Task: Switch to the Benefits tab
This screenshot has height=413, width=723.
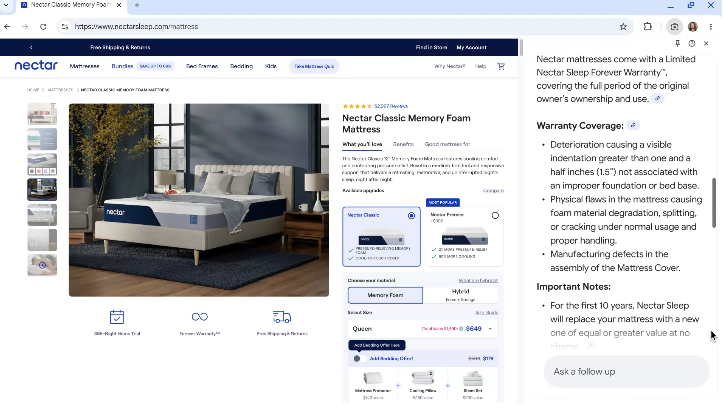Action: [403, 144]
